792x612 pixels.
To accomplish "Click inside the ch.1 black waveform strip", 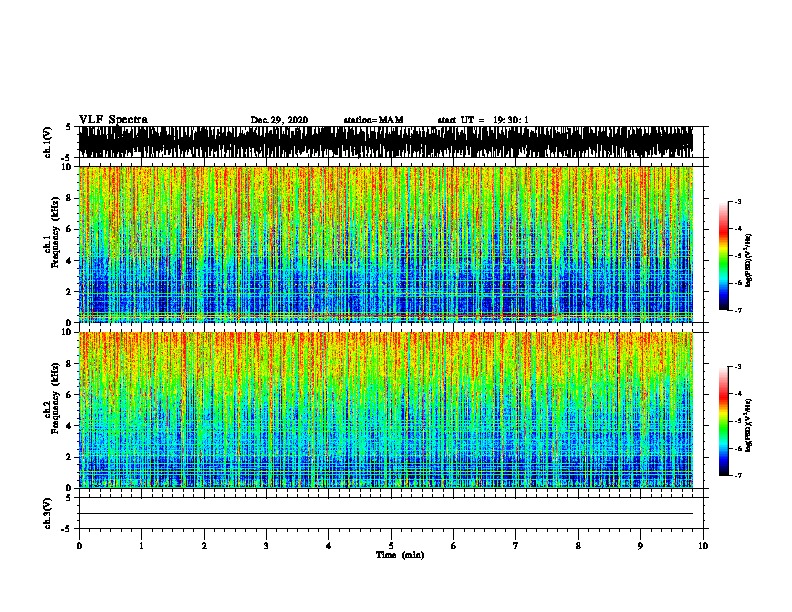I will (386, 142).
